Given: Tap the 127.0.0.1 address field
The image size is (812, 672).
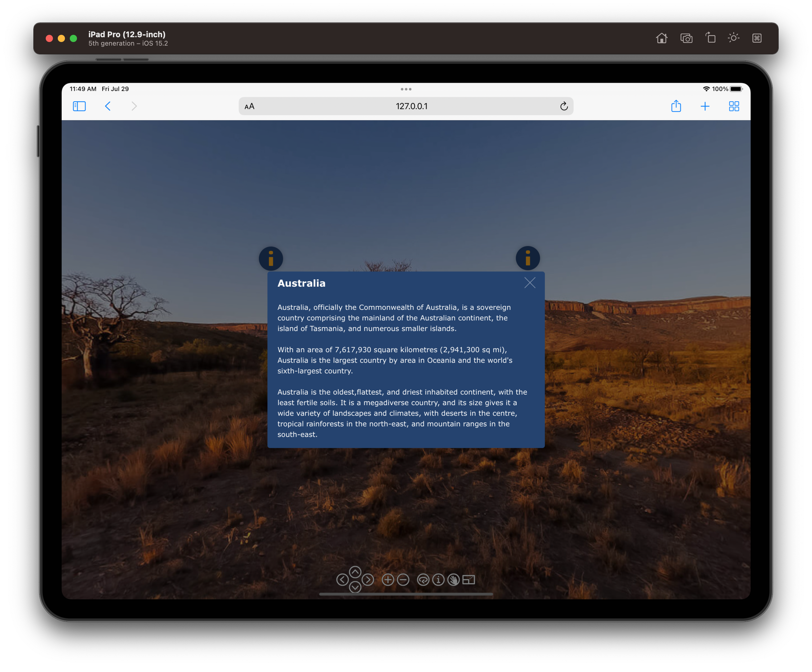Looking at the screenshot, I should 412,106.
